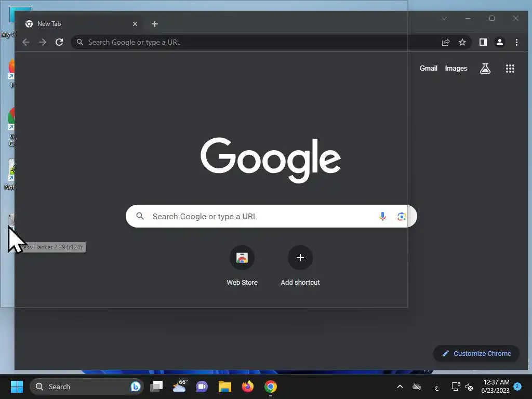Image resolution: width=532 pixels, height=399 pixels.
Task: Open the Images link
Action: pos(456,68)
